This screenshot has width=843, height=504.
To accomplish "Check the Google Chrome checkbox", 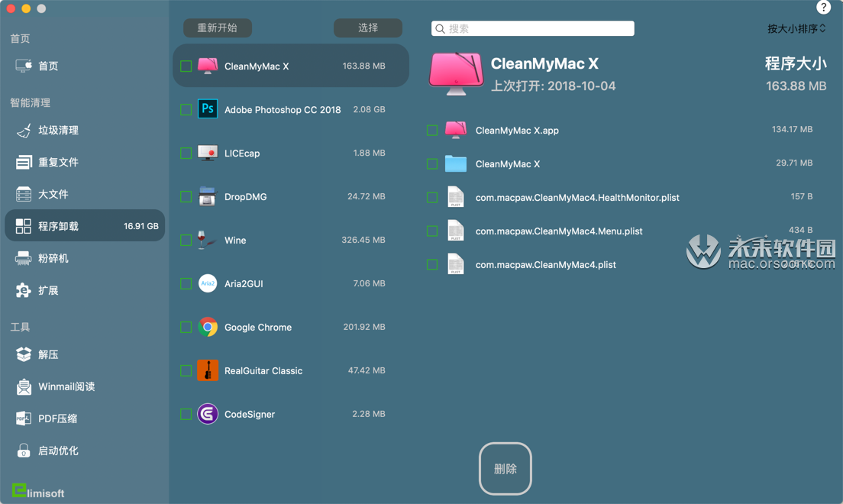I will tap(186, 327).
